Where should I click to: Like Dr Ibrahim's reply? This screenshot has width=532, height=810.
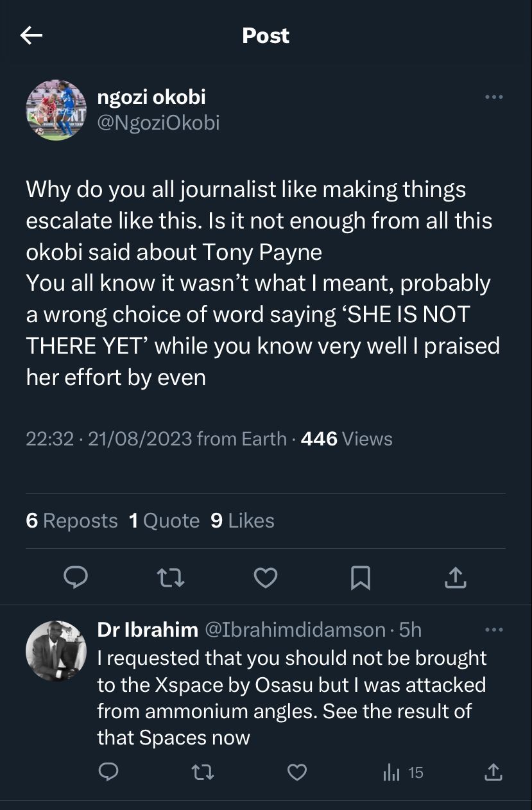point(296,773)
